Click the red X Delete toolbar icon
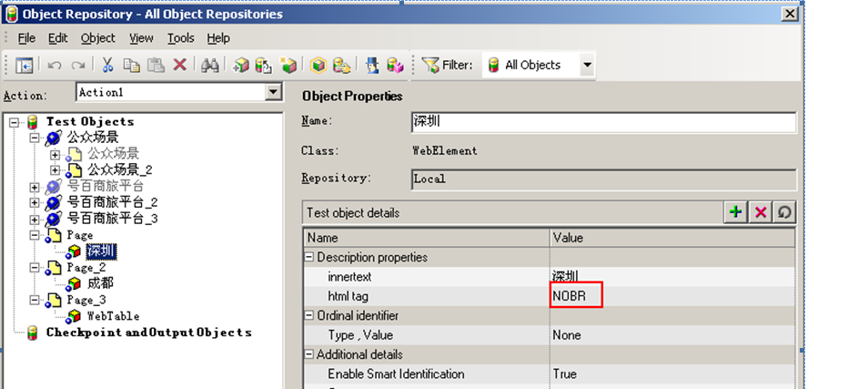The width and height of the screenshot is (868, 389). pos(179,65)
